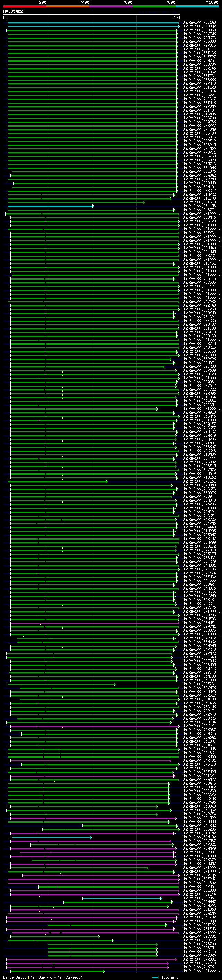This screenshot has height=980, width=222.
Task: Open UniRef100_A6N9L8 entry
Action: (x=199, y=412)
